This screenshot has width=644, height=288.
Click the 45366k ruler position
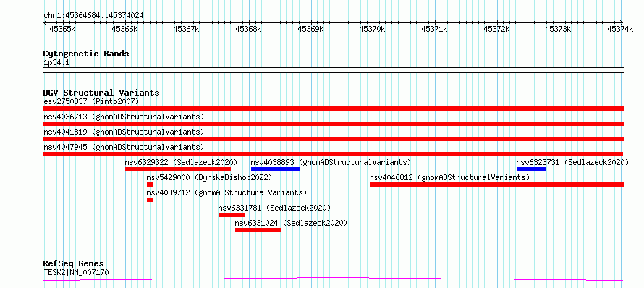[124, 29]
